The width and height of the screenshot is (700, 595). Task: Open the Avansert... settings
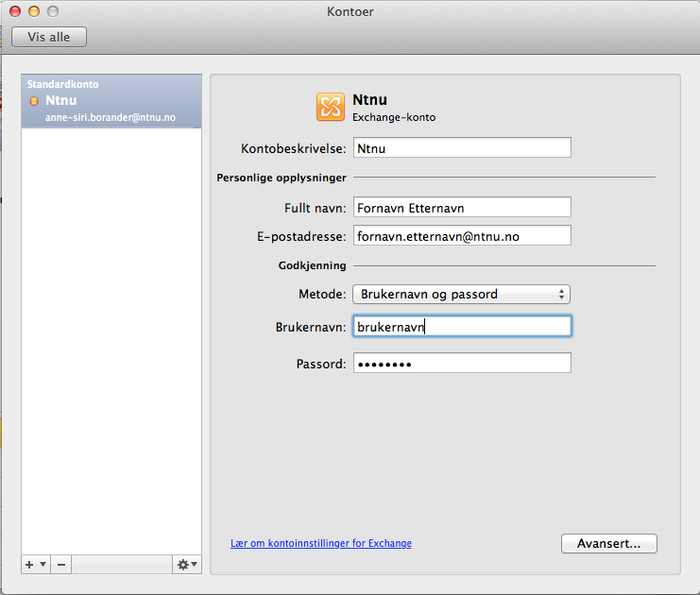(609, 544)
